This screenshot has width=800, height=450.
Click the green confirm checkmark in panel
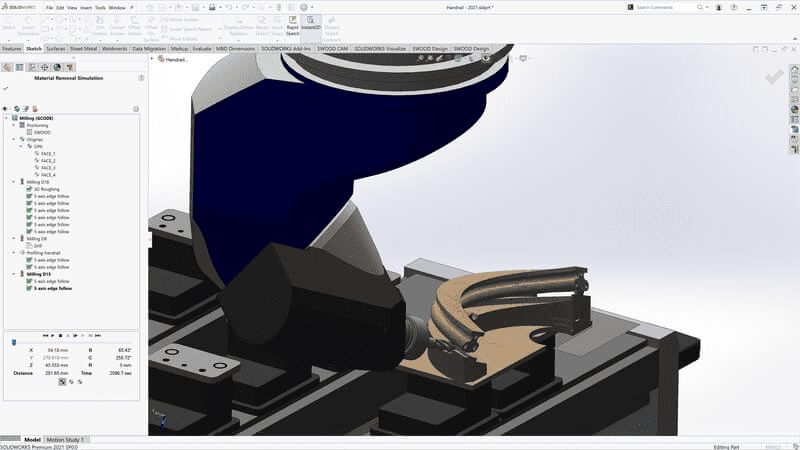6,88
